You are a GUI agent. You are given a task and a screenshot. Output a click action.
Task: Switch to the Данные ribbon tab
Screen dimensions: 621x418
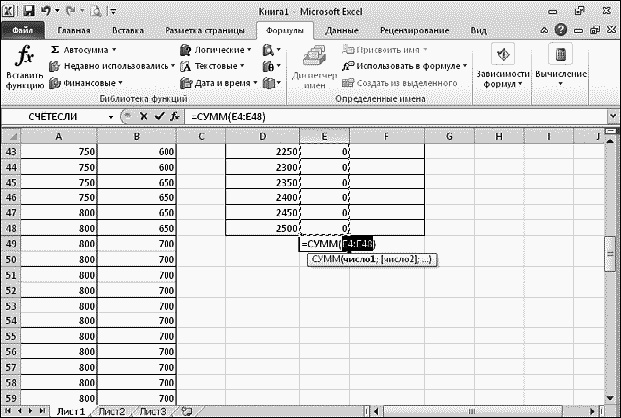[342, 30]
